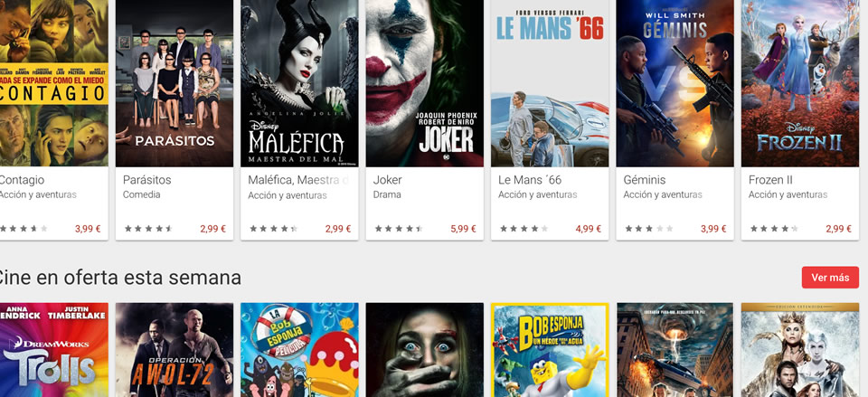Click the 3,99 € price for Géminis
868x397 pixels.
713,229
